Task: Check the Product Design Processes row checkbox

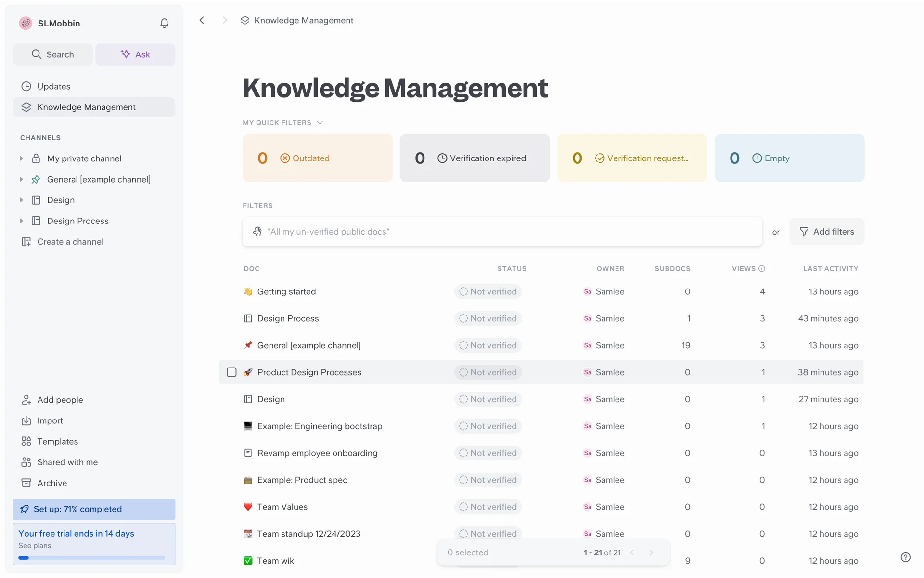Action: click(x=231, y=372)
